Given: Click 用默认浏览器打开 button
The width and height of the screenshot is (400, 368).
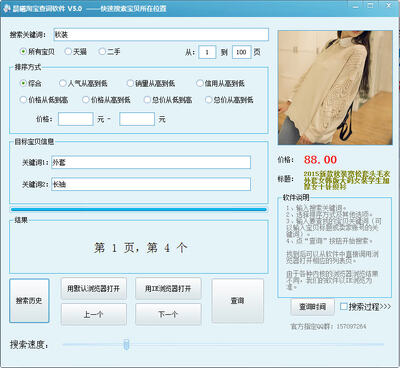Looking at the screenshot, I should point(94,288).
